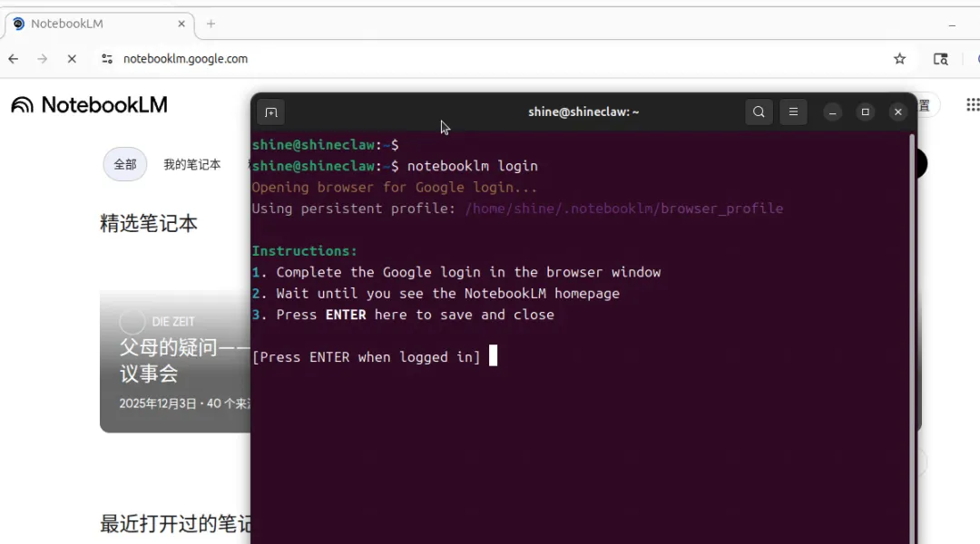Click the 精选笔记本 heading
Screen dimensions: 980x544
[149, 224]
